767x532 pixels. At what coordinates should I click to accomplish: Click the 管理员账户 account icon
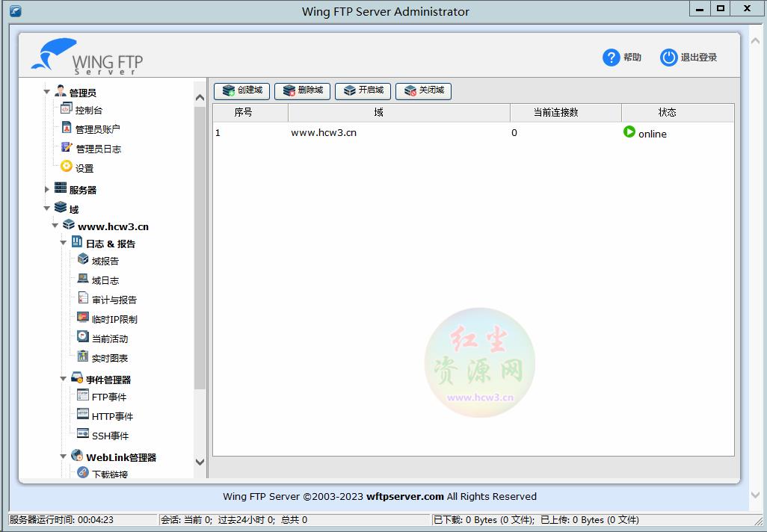(67, 128)
